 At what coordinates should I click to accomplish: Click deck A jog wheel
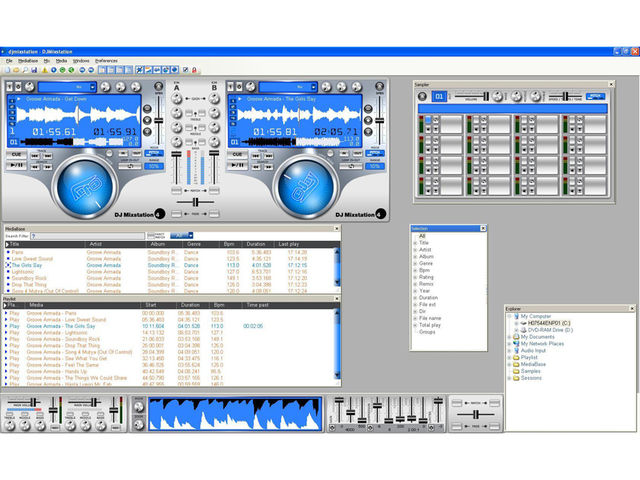pyautogui.click(x=85, y=187)
